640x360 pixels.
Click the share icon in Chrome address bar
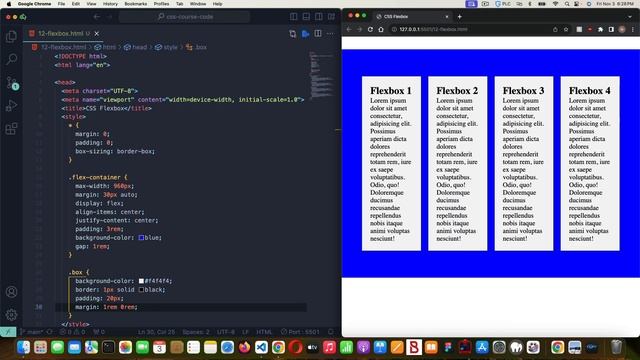pos(555,29)
